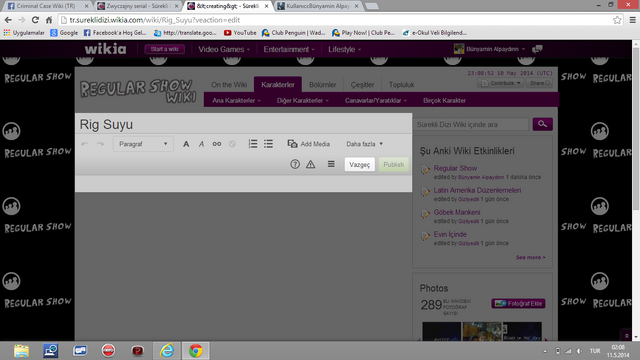Switch to the Criminal Case Wiki tab

point(46,6)
